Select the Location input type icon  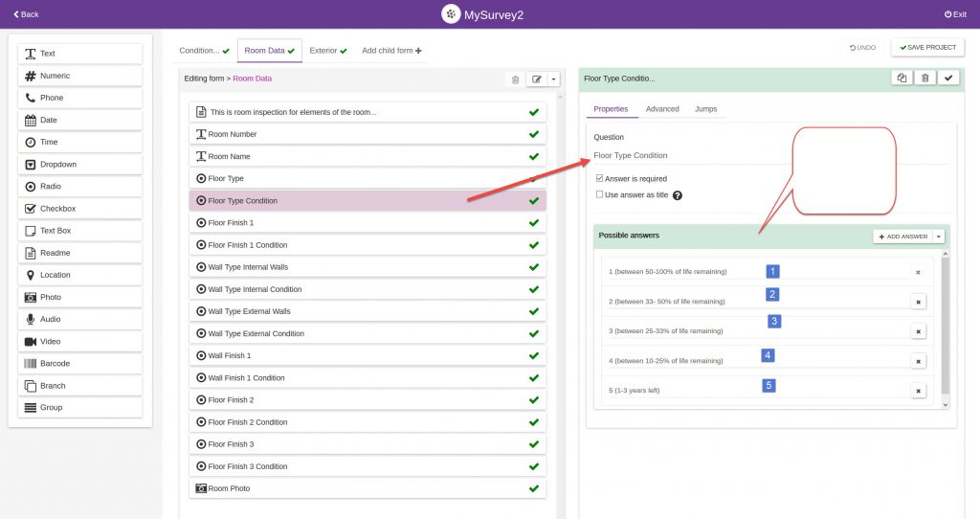coord(31,275)
